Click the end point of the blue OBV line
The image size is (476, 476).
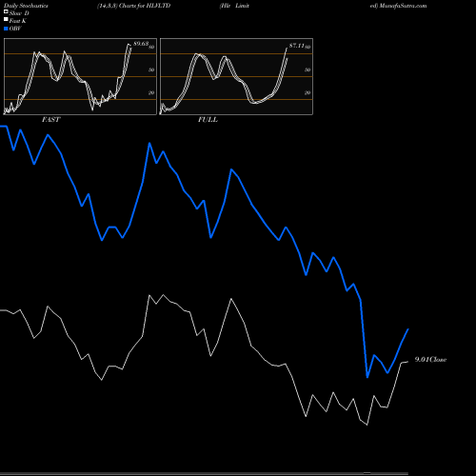(408, 329)
